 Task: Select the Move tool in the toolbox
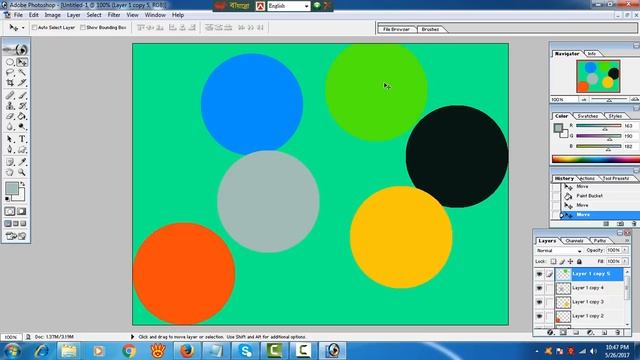[x=22, y=62]
